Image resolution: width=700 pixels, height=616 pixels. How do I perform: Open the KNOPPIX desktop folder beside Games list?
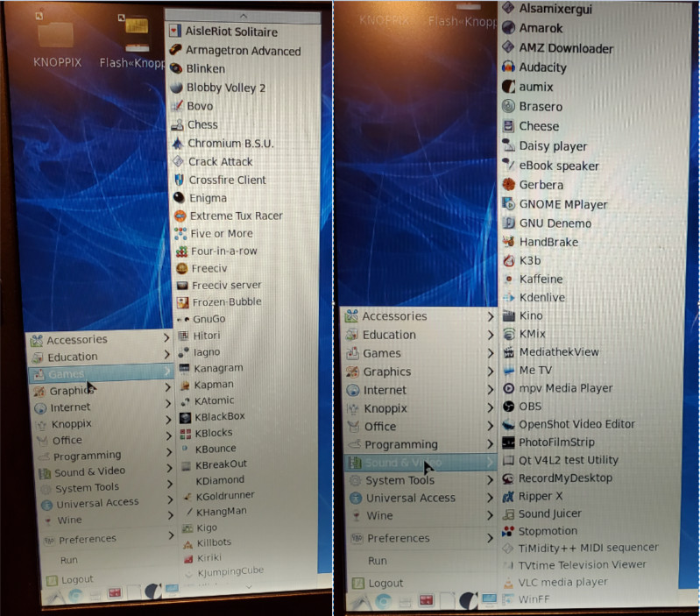(x=57, y=40)
